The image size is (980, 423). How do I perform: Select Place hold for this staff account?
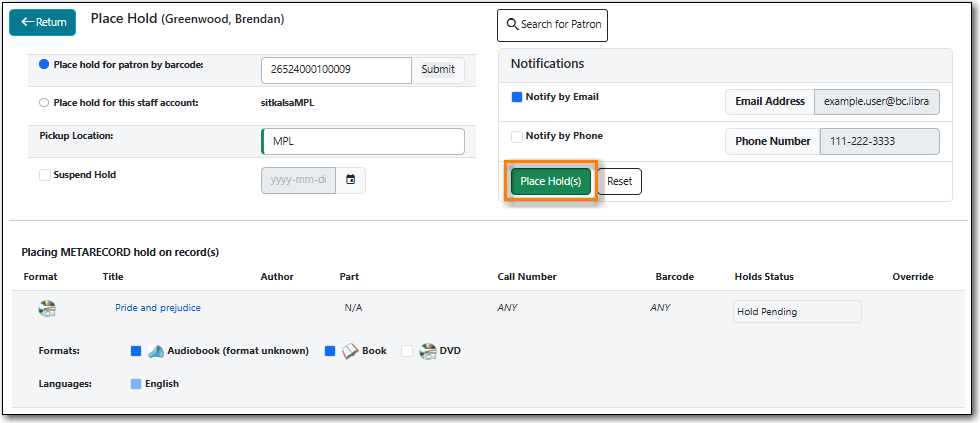[x=44, y=103]
